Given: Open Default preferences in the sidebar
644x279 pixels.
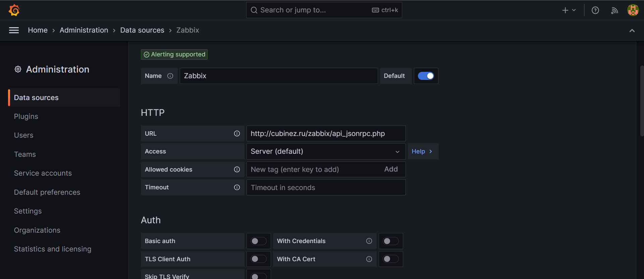Looking at the screenshot, I should [47, 192].
